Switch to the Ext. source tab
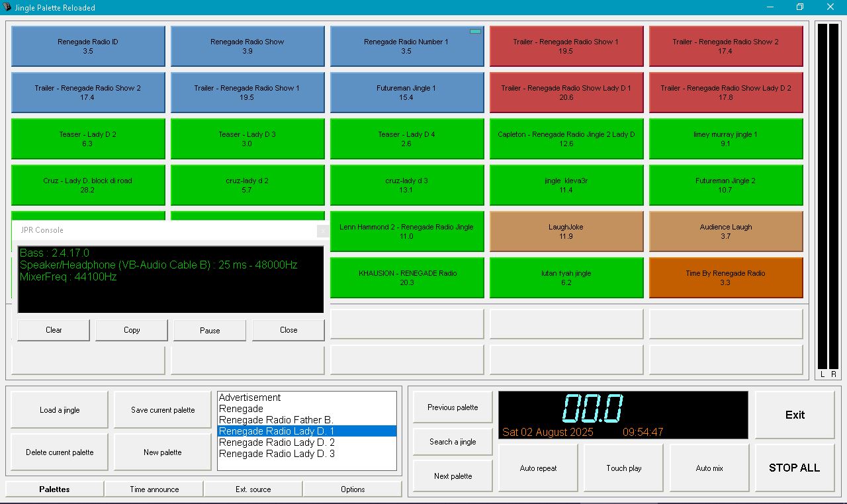Viewport: 847px width, 504px height. [x=253, y=489]
